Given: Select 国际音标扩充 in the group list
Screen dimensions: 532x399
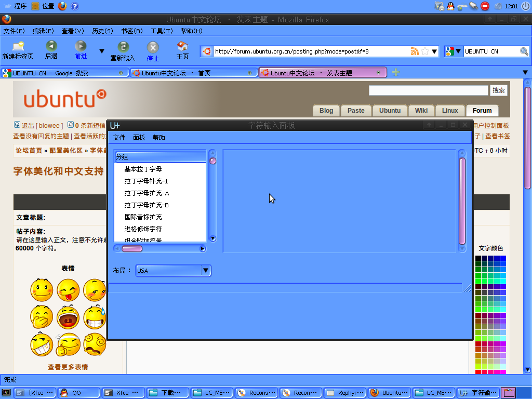Looking at the screenshot, I should click(143, 217).
